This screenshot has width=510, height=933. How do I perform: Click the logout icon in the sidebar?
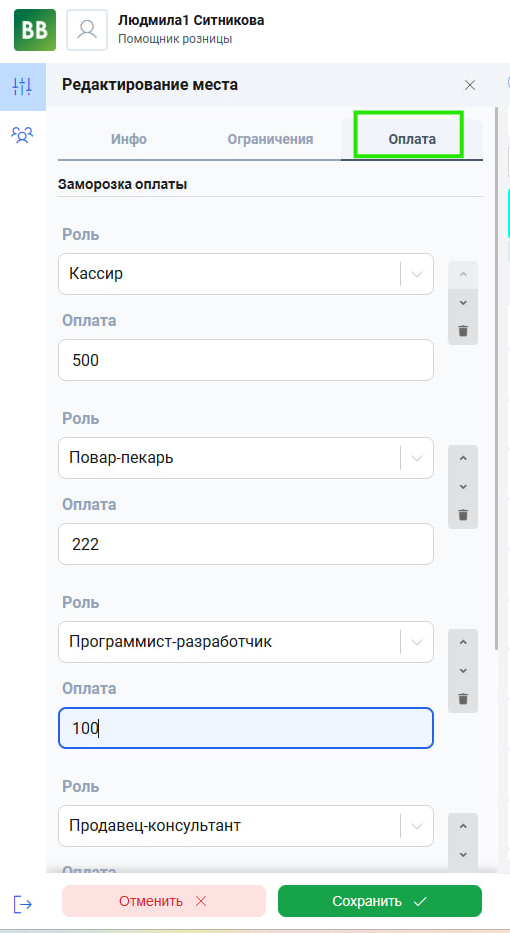tap(23, 904)
